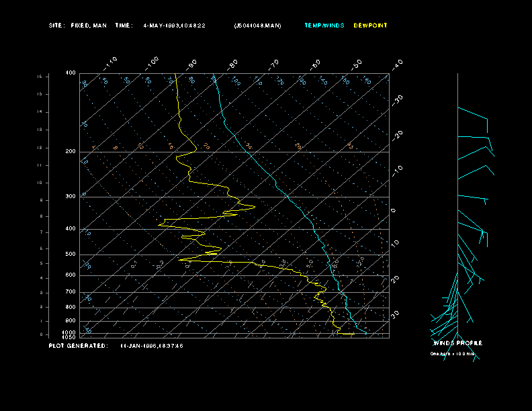The width and height of the screenshot is (532, 411).
Task: Click the yellow DEWPOINT legend label
Action: click(x=370, y=26)
